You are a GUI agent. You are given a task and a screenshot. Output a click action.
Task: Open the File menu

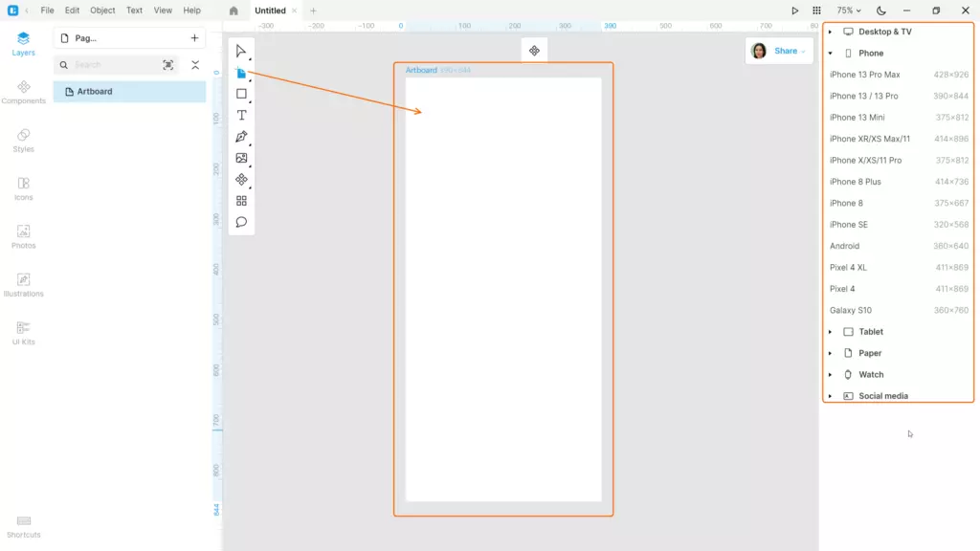(x=47, y=11)
